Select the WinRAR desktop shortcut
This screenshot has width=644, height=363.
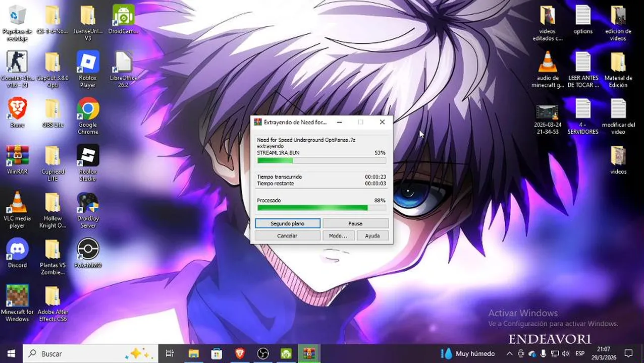17,160
